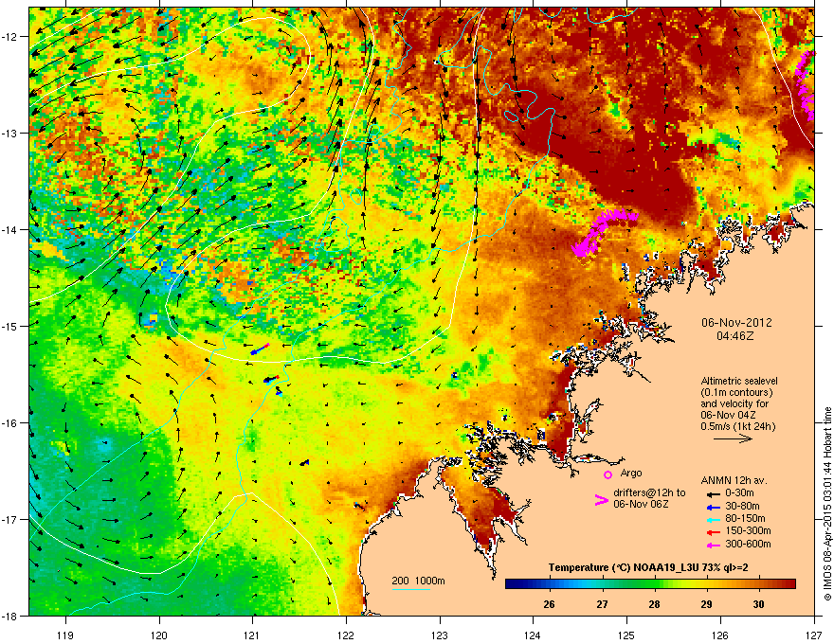834x644 pixels.
Task: Click the latitude axis label '-18'
Action: tap(9, 616)
